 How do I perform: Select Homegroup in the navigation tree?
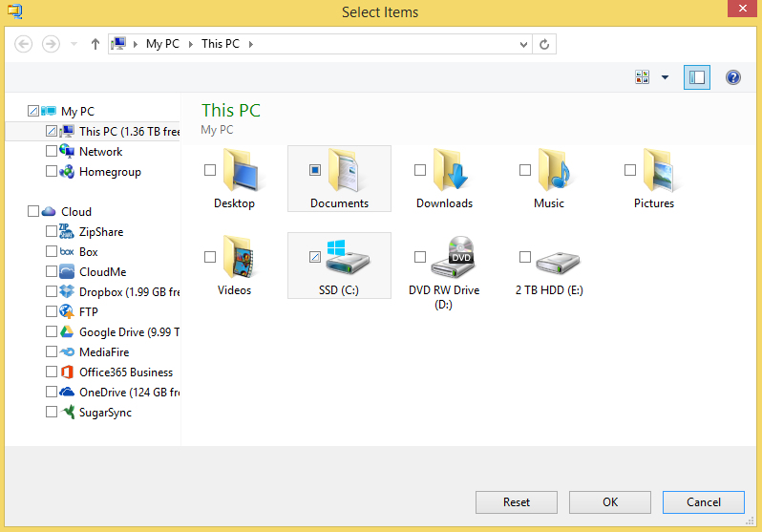point(110,172)
